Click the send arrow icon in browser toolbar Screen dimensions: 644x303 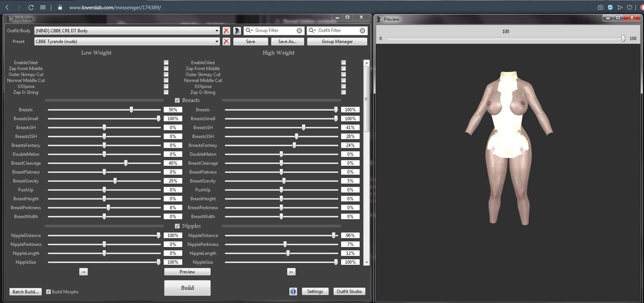(620, 7)
